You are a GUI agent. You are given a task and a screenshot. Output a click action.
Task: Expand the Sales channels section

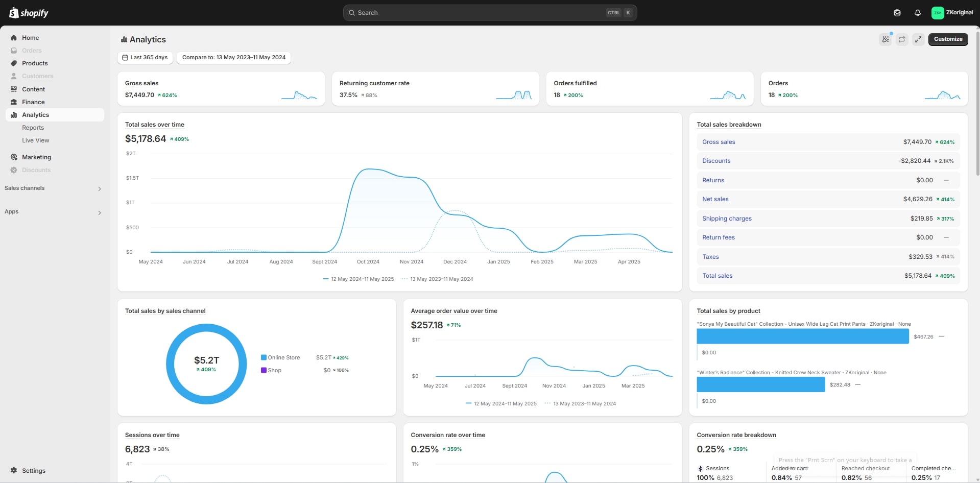coord(100,188)
